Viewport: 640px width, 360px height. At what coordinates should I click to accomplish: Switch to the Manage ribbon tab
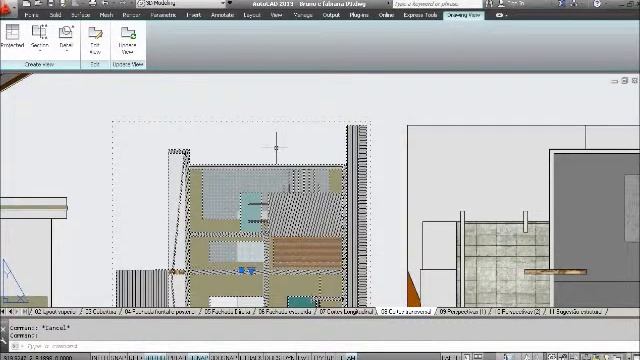303,15
